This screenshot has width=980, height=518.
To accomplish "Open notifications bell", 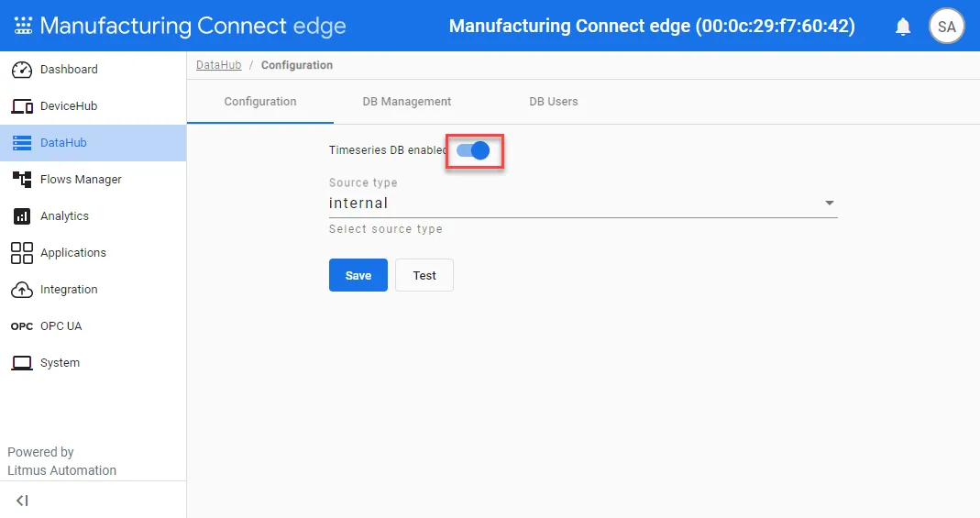I will [902, 27].
